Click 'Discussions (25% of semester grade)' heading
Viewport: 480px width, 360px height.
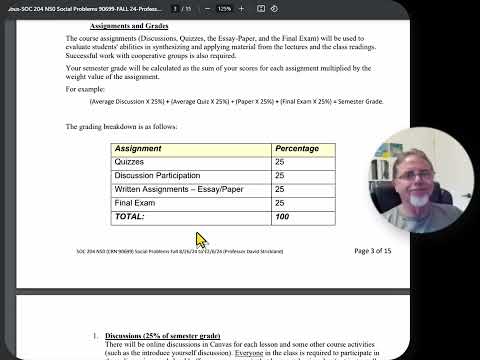click(163, 336)
